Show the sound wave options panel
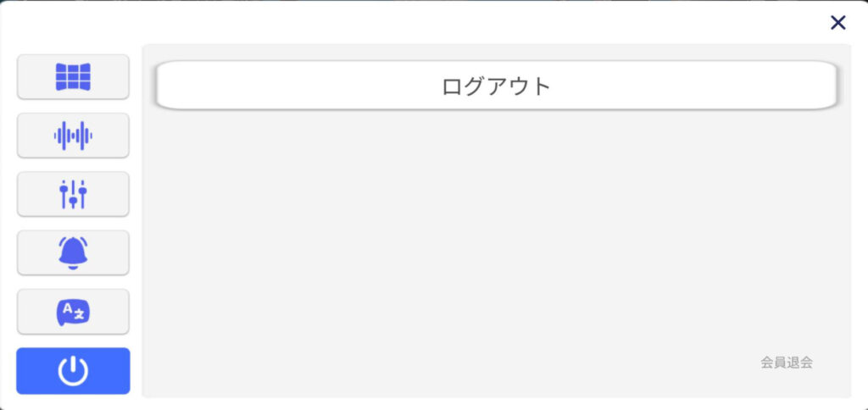The width and height of the screenshot is (868, 410). [x=73, y=136]
